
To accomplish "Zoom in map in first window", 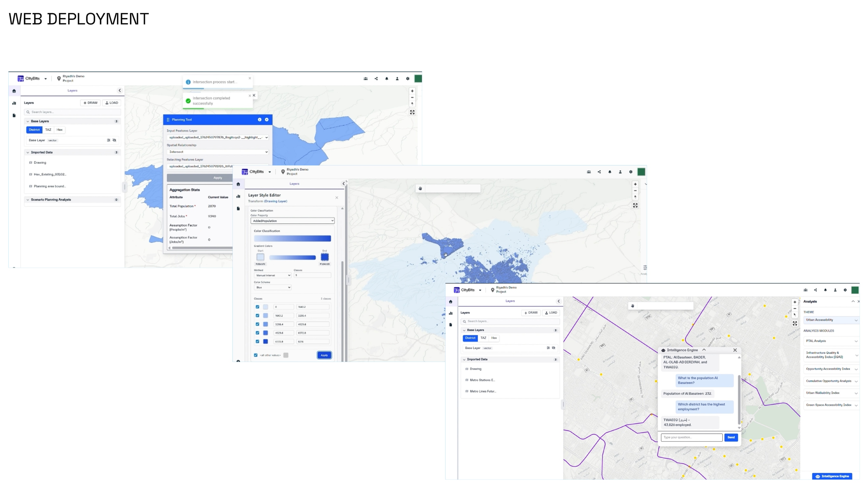I will pyautogui.click(x=412, y=91).
